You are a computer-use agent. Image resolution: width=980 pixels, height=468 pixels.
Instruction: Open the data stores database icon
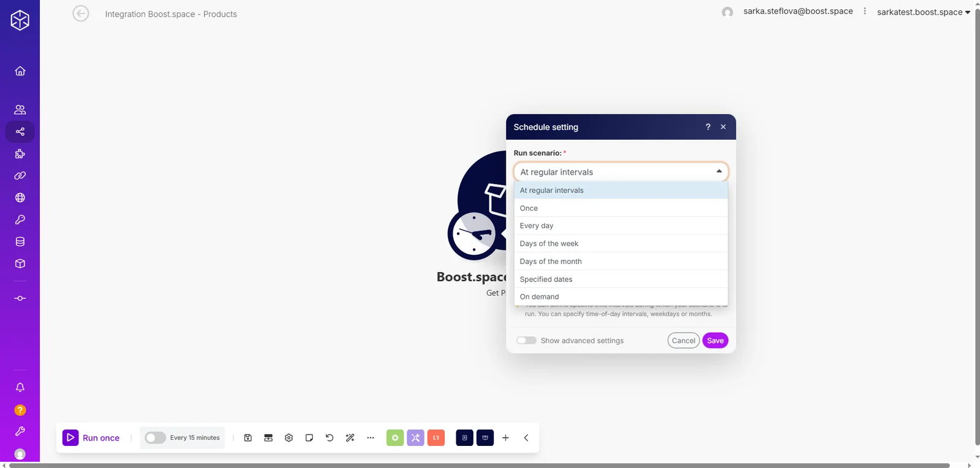[x=20, y=242]
